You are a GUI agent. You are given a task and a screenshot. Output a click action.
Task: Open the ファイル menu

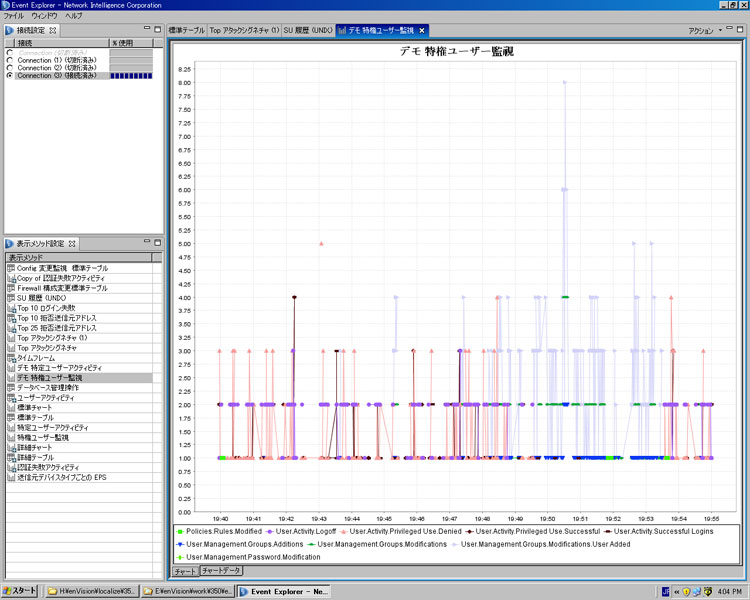[x=13, y=16]
